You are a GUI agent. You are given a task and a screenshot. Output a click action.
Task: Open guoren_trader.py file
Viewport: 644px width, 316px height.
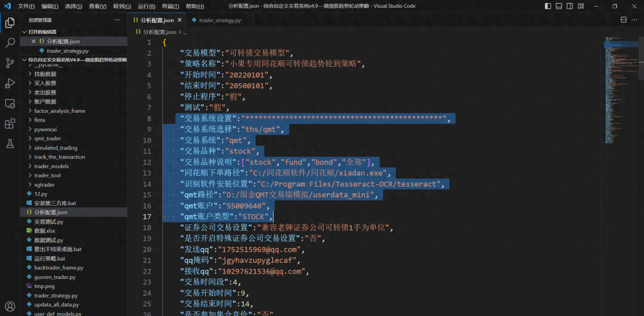(x=74, y=277)
